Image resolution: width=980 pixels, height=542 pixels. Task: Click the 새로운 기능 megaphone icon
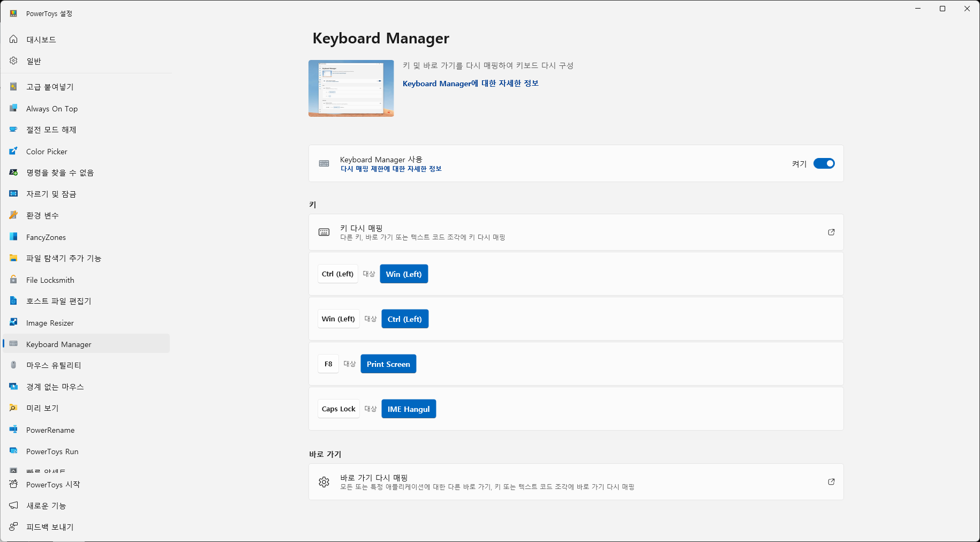[13, 506]
